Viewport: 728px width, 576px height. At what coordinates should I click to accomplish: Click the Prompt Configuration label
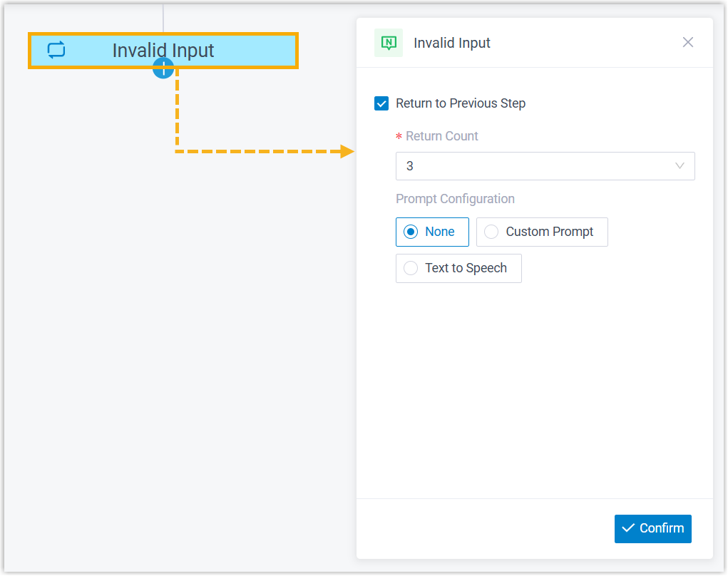pos(455,199)
